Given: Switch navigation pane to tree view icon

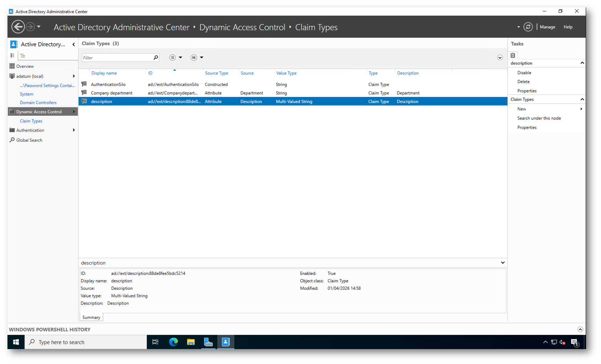Looking at the screenshot, I should [x=23, y=55].
